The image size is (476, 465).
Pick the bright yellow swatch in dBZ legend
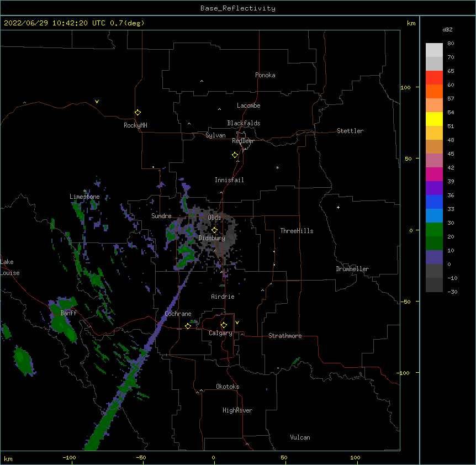[434, 119]
